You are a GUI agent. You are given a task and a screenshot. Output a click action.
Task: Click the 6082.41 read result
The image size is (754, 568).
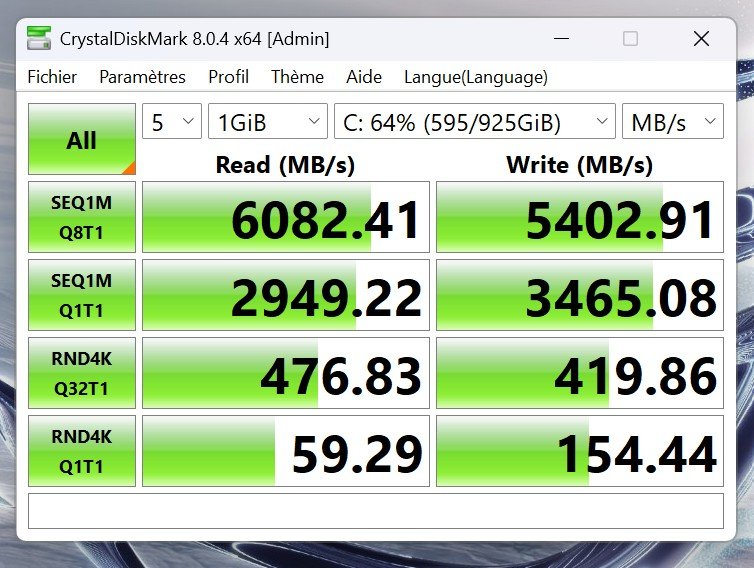(x=286, y=217)
